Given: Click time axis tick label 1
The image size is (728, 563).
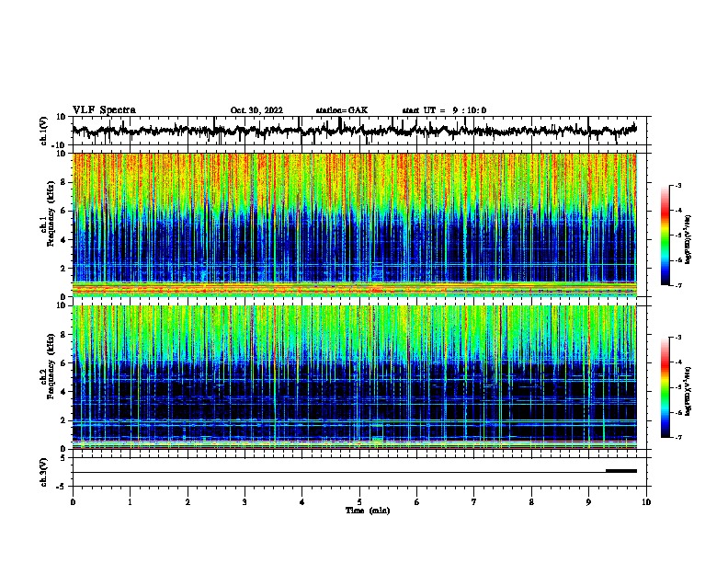Looking at the screenshot, I should coord(130,501).
